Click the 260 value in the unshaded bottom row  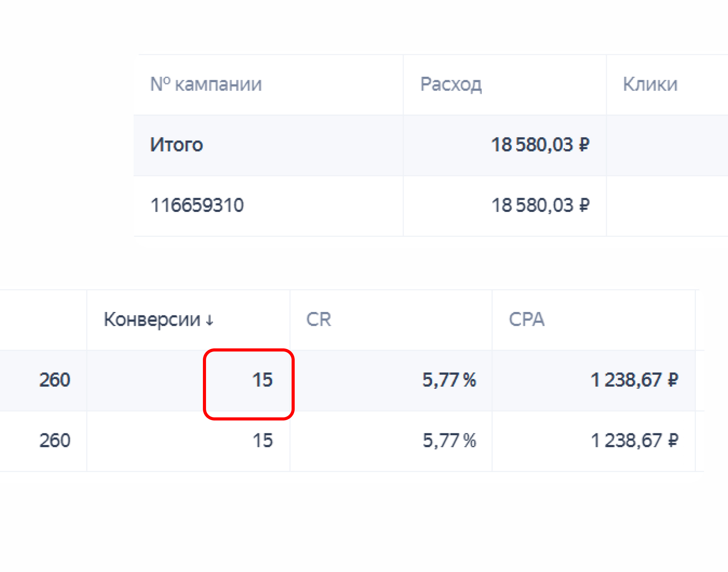pyautogui.click(x=55, y=441)
